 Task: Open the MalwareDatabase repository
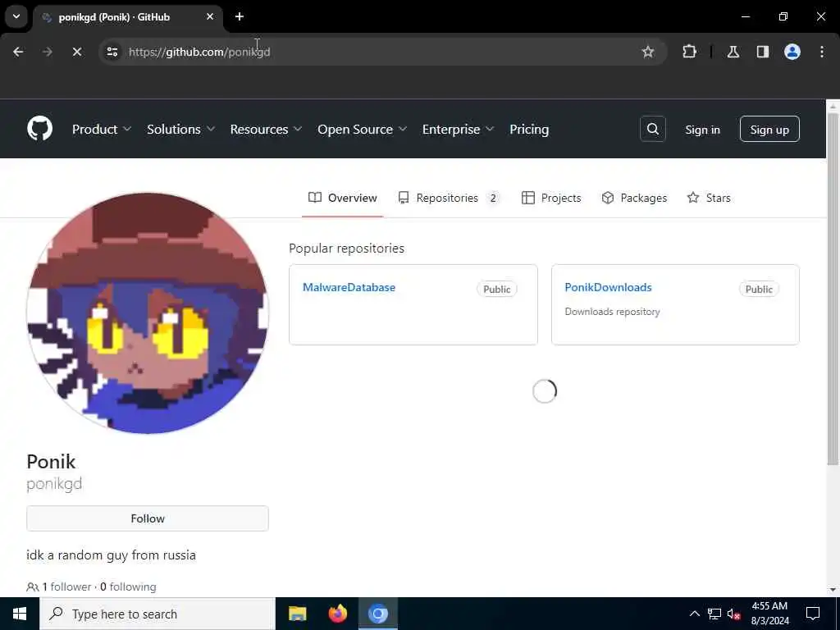tap(349, 287)
